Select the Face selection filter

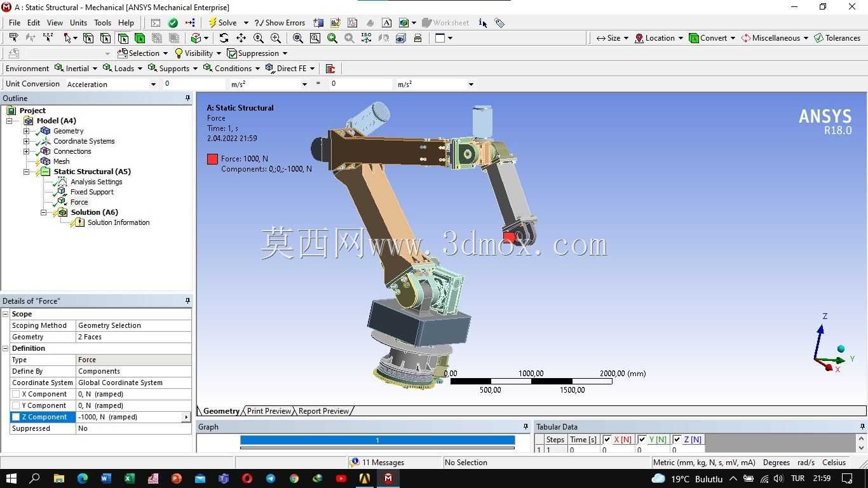(x=123, y=38)
